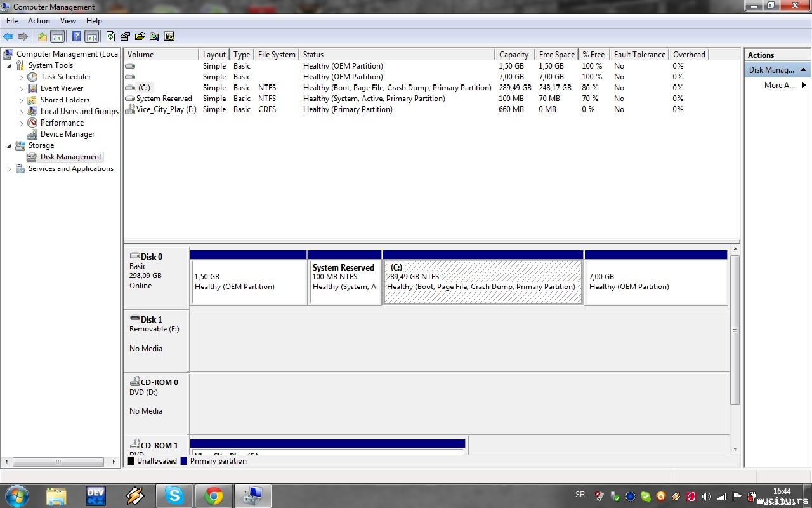Open Windows Explorer from the taskbar
Viewport: 812px width, 508px height.
click(x=56, y=495)
